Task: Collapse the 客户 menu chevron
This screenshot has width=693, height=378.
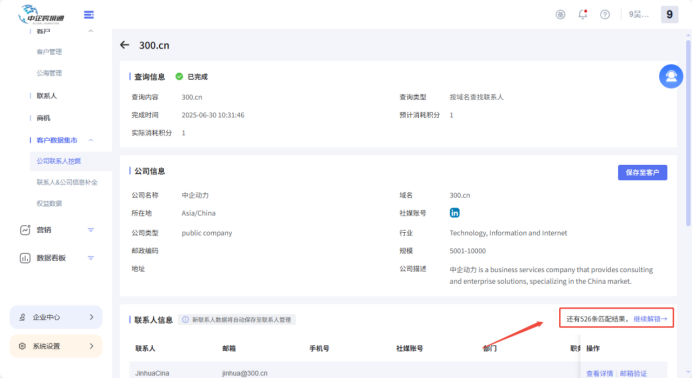Action: pyautogui.click(x=91, y=31)
